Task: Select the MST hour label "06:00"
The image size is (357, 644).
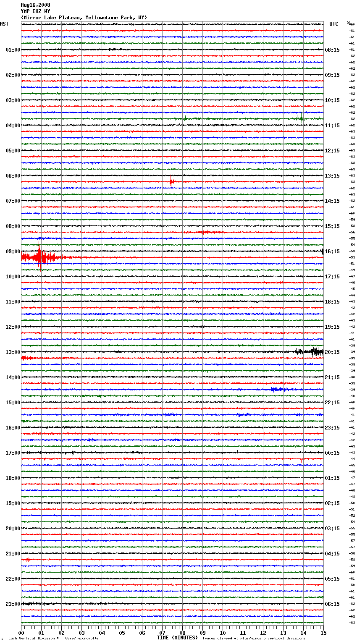Action: 13,176
